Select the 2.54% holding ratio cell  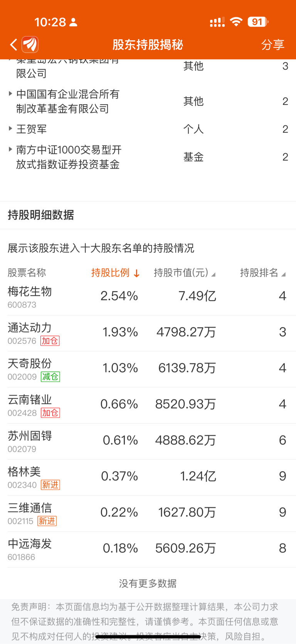click(119, 296)
